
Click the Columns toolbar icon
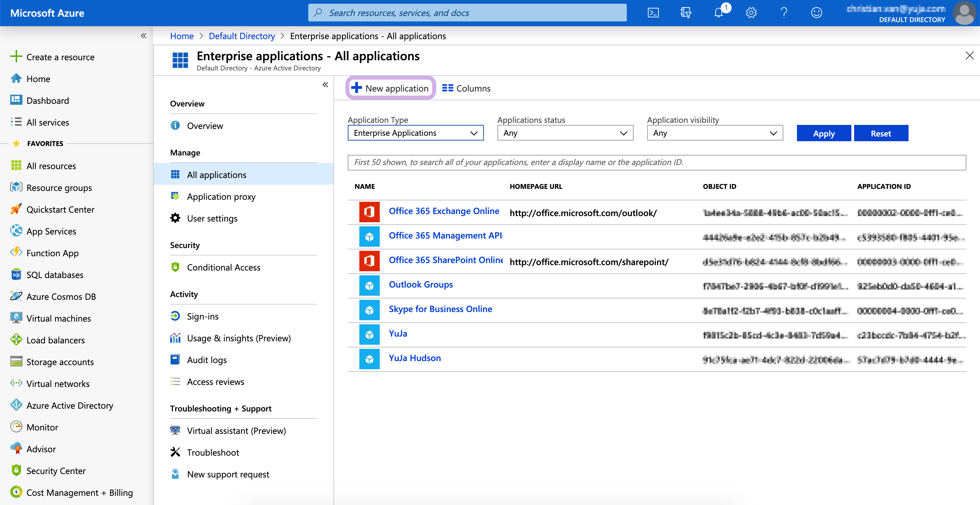coord(448,88)
